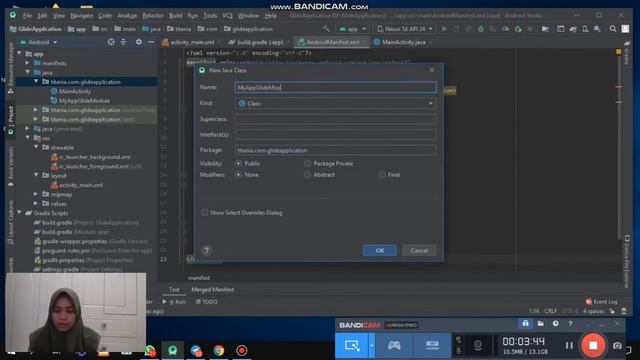Select the Package Private visibility radio button
The height and width of the screenshot is (360, 640).
pos(307,163)
